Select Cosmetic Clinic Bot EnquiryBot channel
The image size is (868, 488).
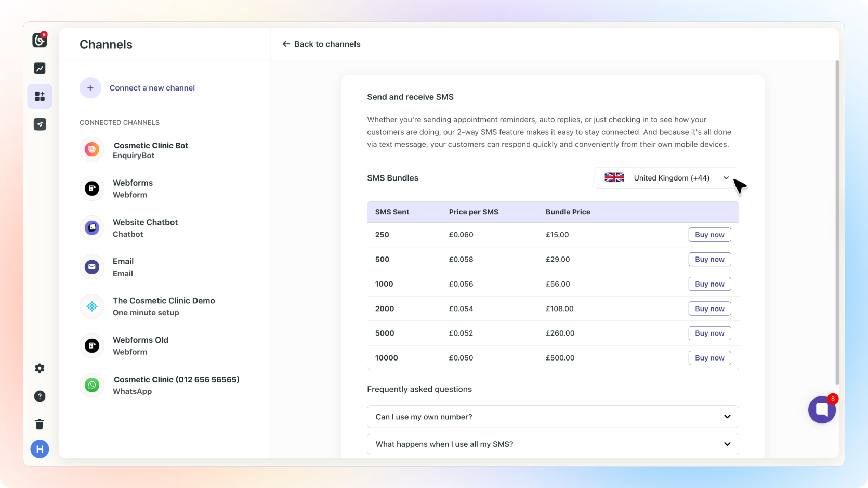pos(150,150)
